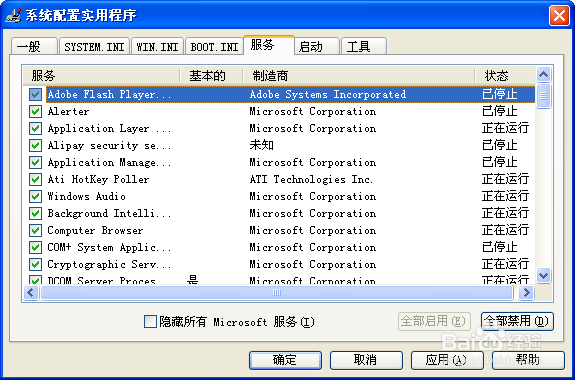Image resolution: width=575 pixels, height=380 pixels.
Task: Open the WIN.INI tab
Action: coord(157,47)
